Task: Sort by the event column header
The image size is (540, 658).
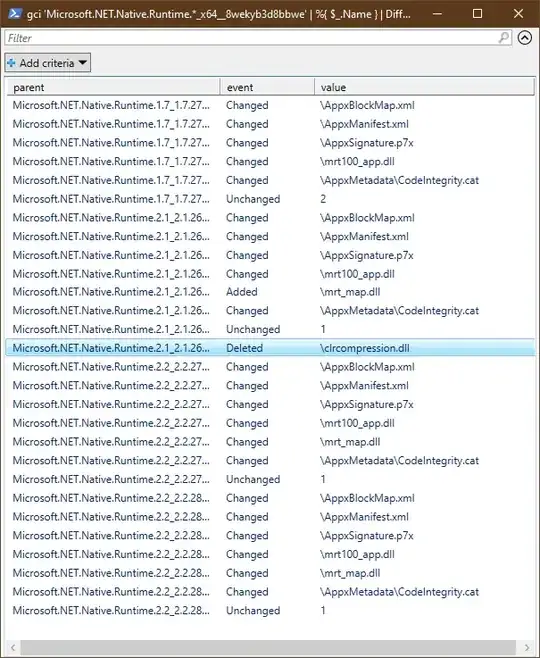Action: [x=267, y=87]
